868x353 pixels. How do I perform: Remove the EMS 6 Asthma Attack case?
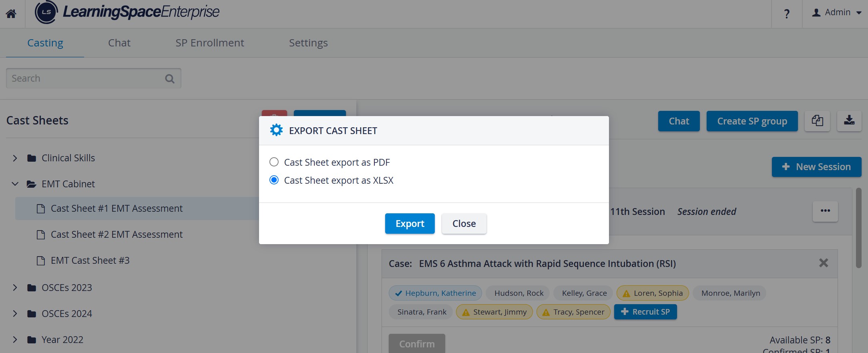coord(824,263)
